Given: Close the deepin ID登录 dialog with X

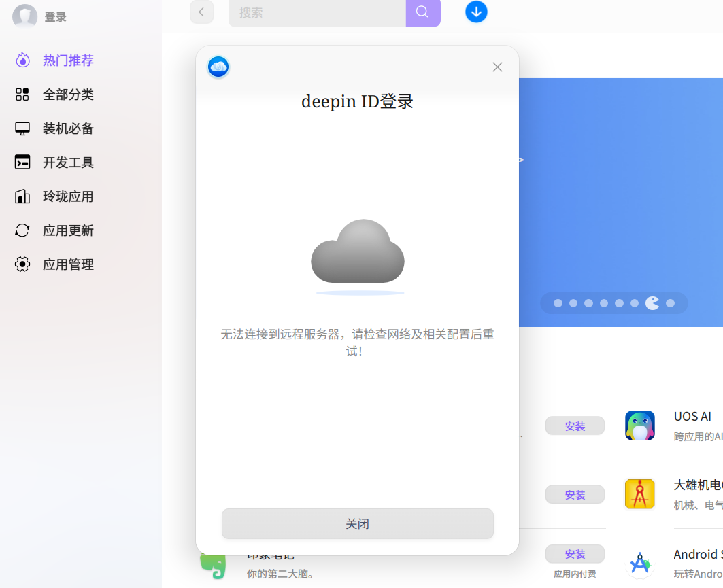Looking at the screenshot, I should coord(497,67).
